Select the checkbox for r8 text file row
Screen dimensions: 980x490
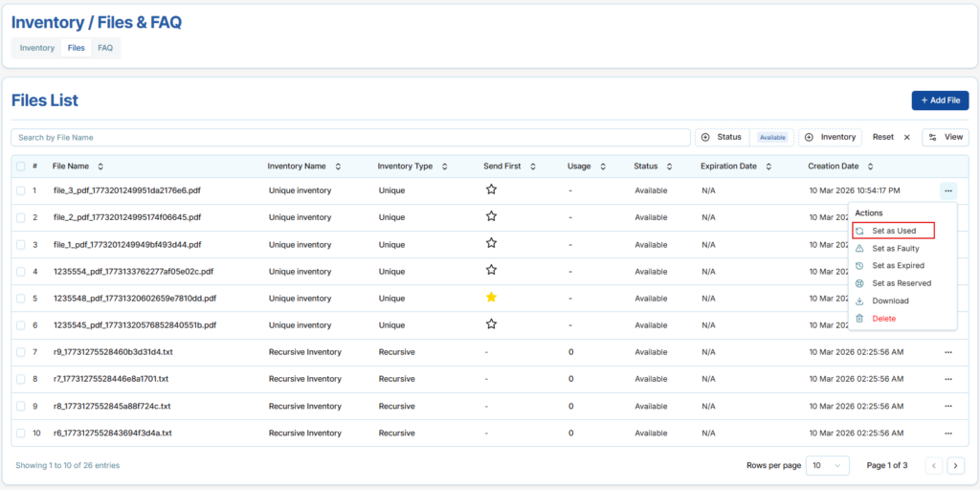pos(21,406)
